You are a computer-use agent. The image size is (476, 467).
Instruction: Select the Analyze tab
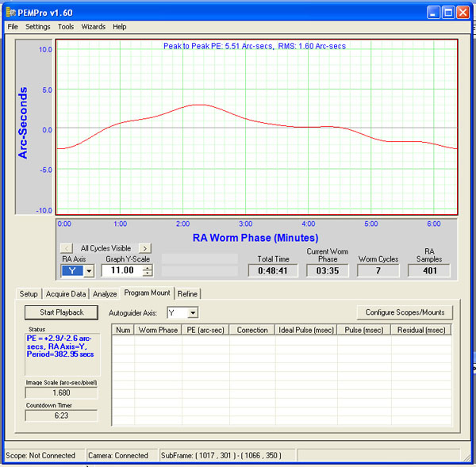click(x=105, y=293)
